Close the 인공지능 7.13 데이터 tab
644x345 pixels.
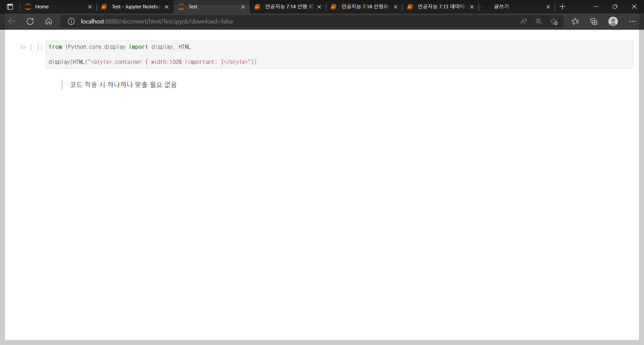[472, 7]
